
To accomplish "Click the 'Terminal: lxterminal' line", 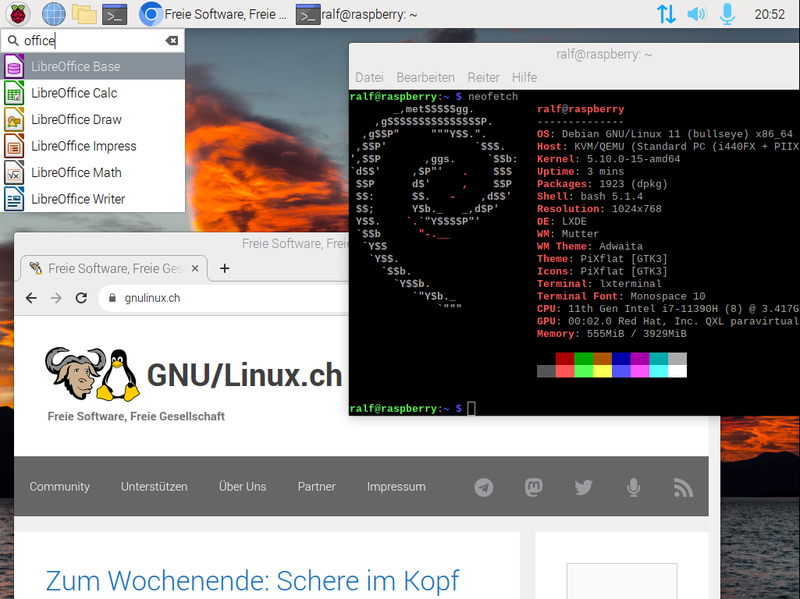I will pos(599,284).
